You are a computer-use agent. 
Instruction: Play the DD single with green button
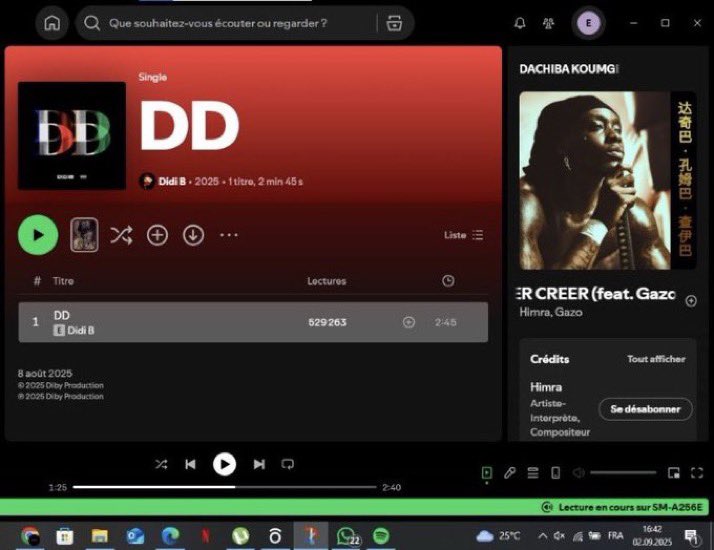38,235
